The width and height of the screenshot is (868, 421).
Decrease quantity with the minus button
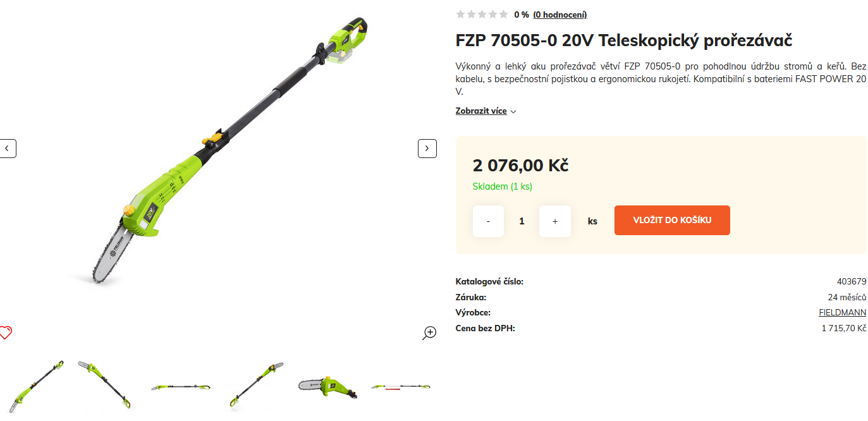[x=488, y=221]
